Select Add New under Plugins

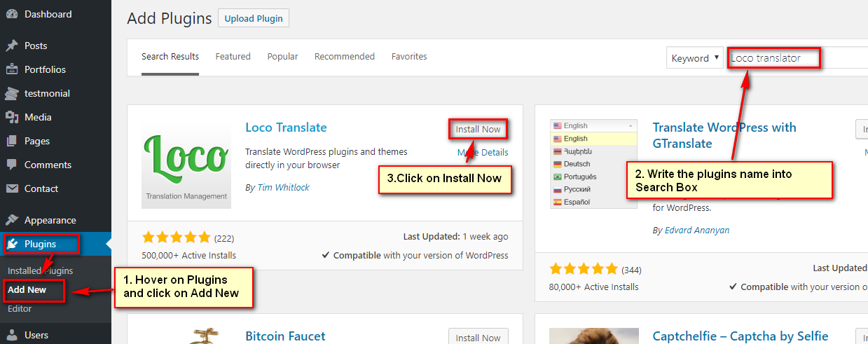[27, 289]
